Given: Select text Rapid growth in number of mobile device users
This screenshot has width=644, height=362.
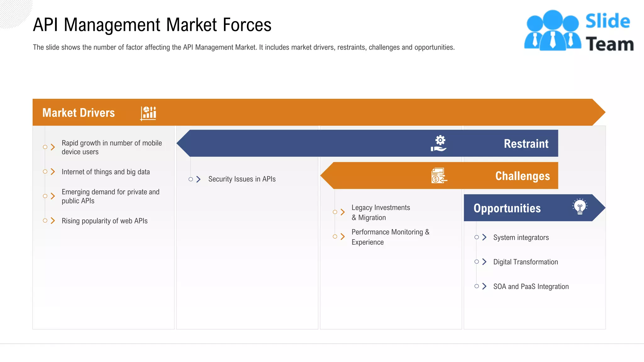Looking at the screenshot, I should point(112,147).
